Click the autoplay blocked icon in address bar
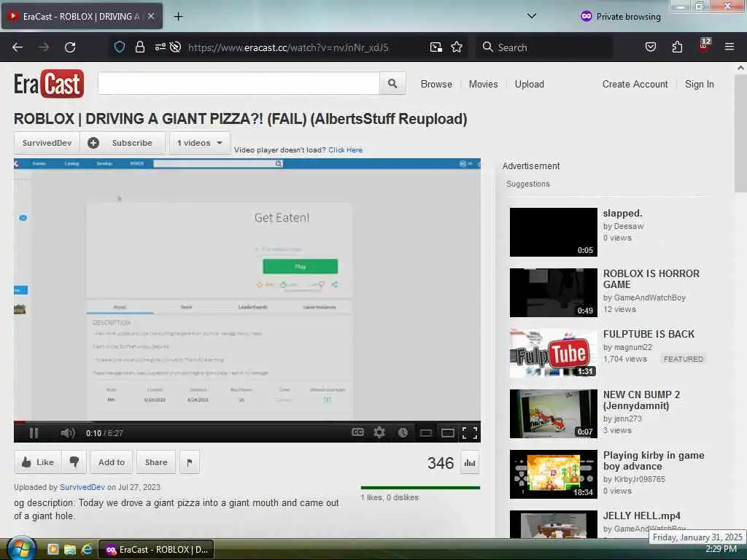 click(x=175, y=47)
